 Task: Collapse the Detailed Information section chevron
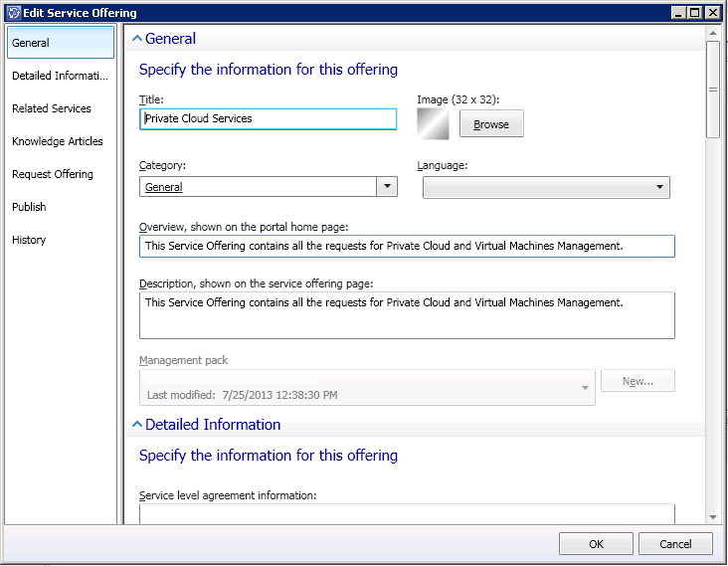click(x=137, y=425)
